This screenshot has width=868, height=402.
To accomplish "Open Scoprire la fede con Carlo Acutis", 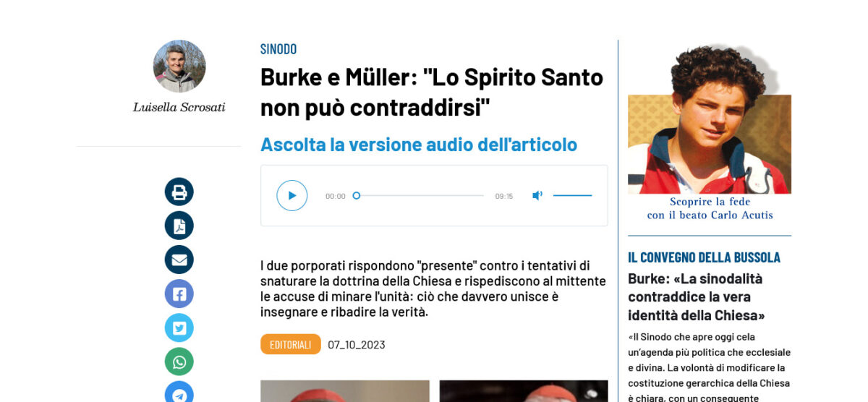I will (710, 208).
